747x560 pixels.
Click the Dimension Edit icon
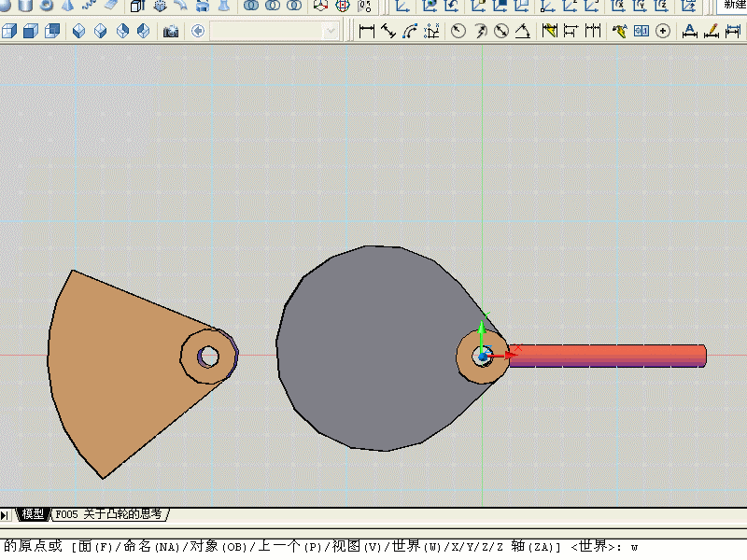click(689, 31)
